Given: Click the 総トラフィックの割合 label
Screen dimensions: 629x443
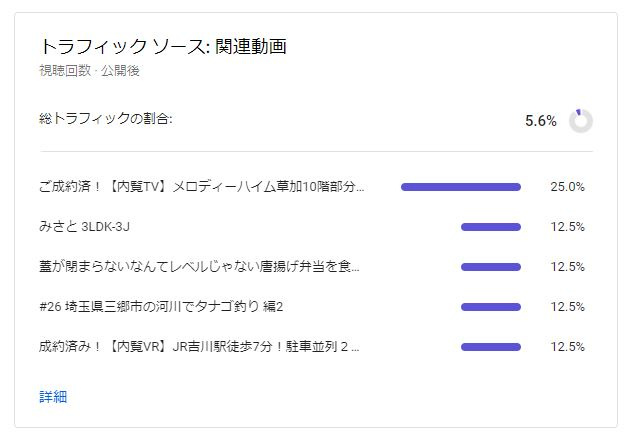Looking at the screenshot, I should [x=106, y=118].
